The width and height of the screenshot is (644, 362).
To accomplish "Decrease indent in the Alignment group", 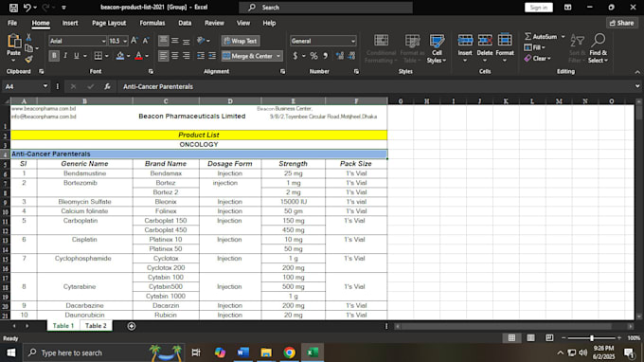I will coord(201,56).
